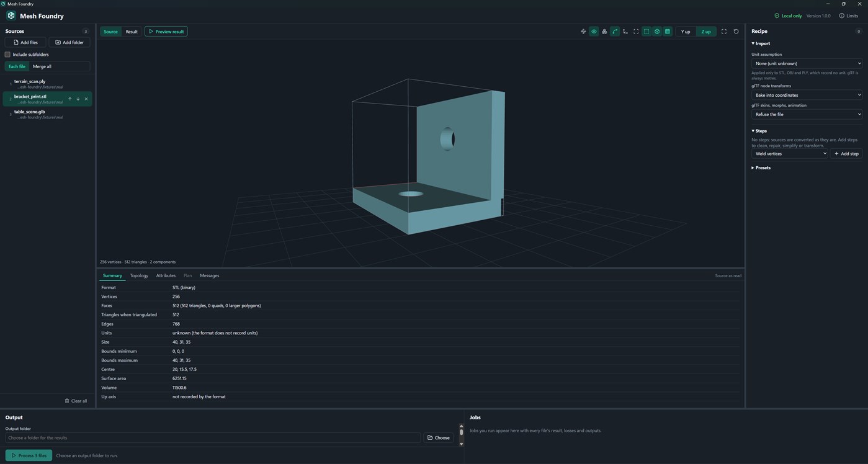Click the Local only shield indicator
Image resolution: width=868 pixels, height=464 pixels.
[788, 16]
